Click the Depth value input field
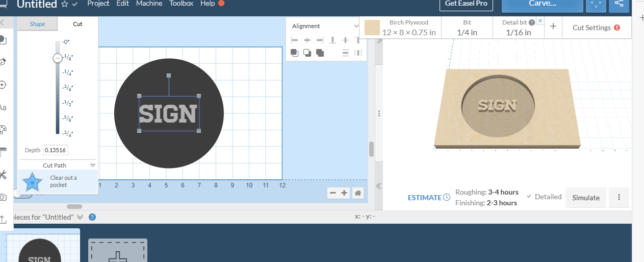 [x=56, y=150]
